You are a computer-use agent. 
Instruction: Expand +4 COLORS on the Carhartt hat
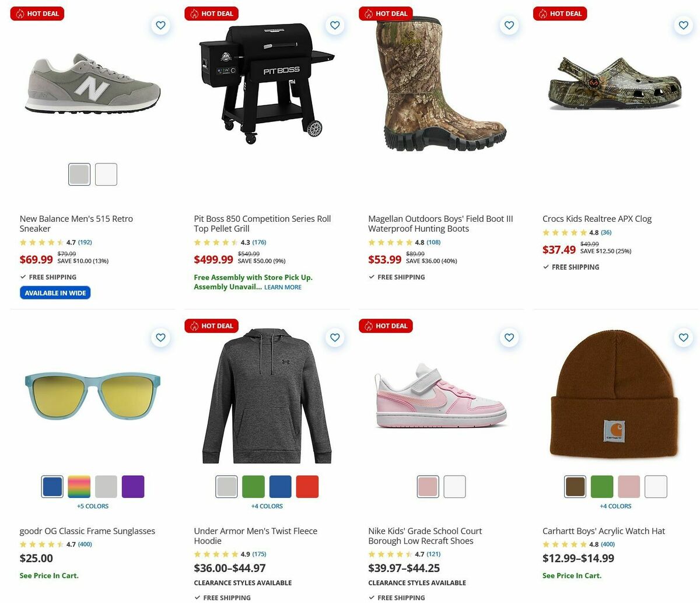coord(615,506)
